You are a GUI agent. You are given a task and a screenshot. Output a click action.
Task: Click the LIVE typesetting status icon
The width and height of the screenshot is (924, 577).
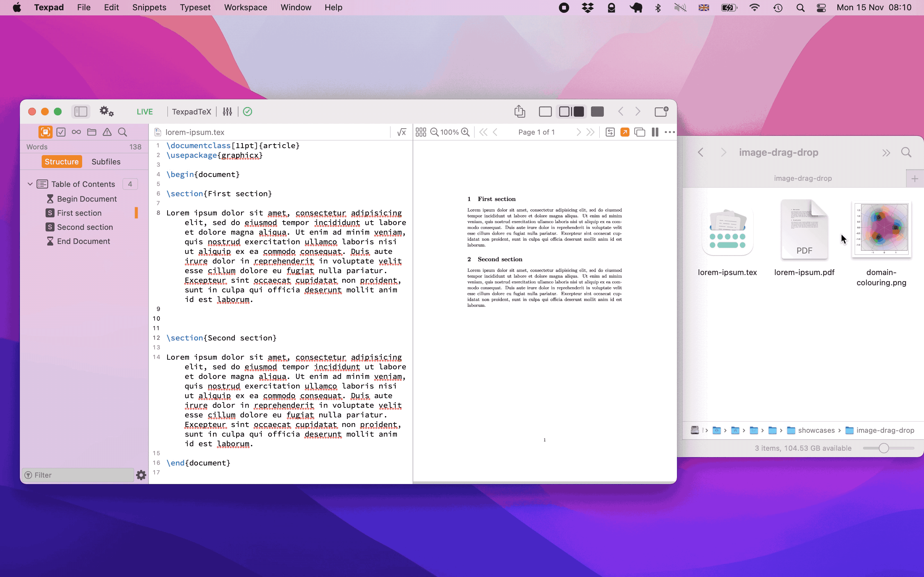click(x=247, y=111)
